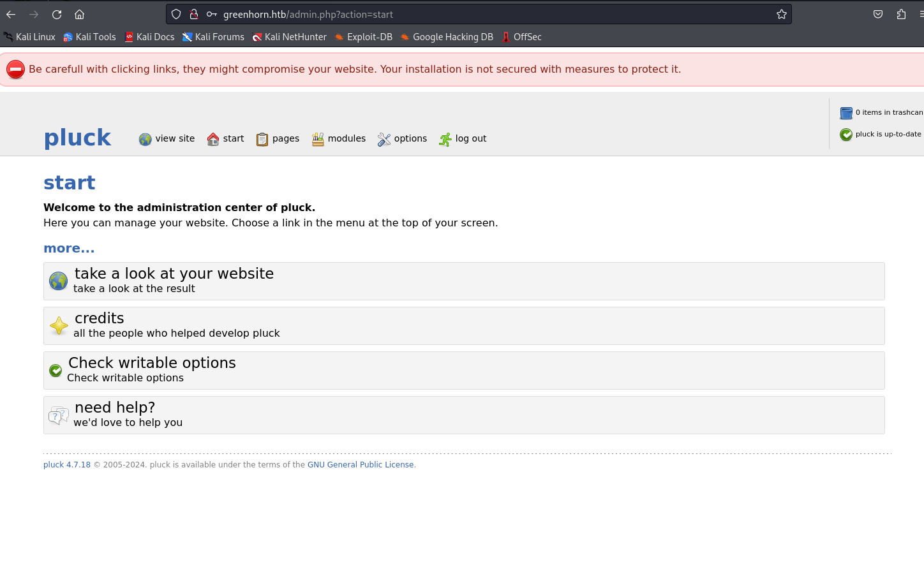Click the red warning stop icon
Screen dimensions: 924x565
[15, 70]
